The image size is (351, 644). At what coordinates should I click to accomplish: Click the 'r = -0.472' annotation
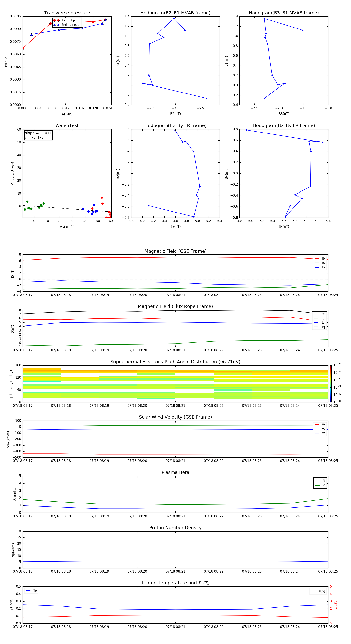pos(35,137)
